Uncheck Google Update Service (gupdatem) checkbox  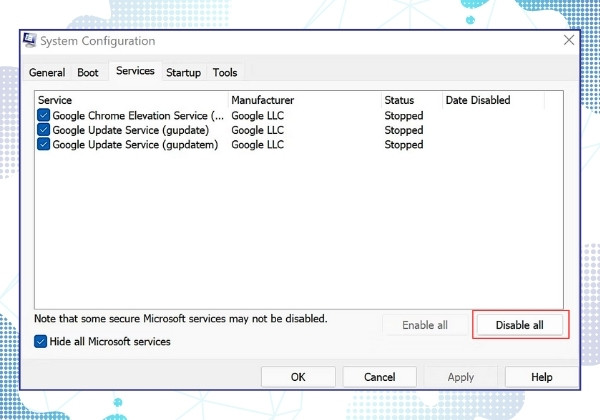click(44, 144)
